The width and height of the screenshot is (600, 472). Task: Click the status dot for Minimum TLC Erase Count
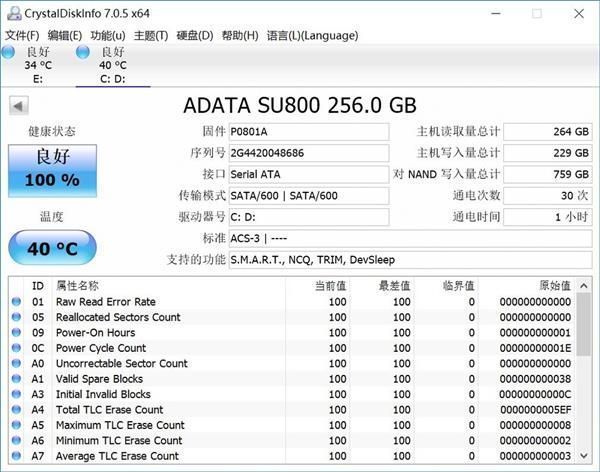point(16,440)
